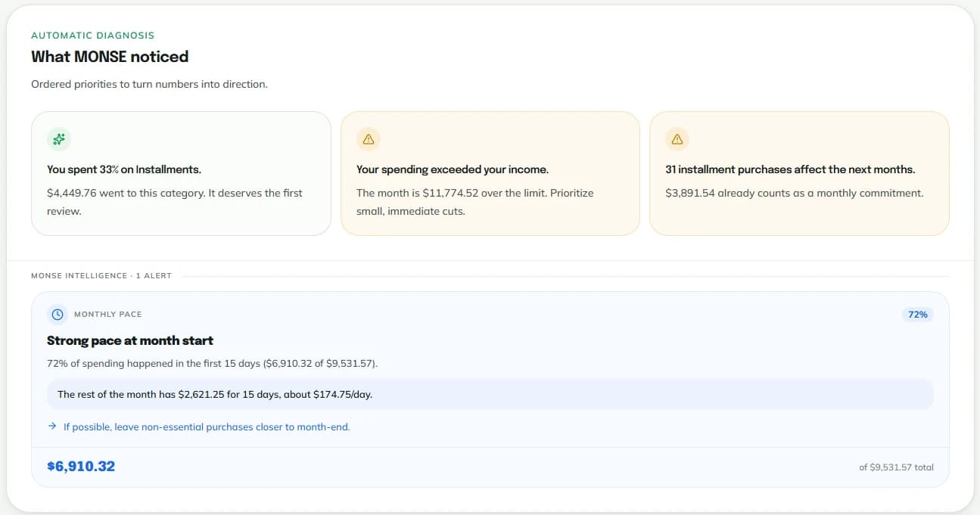Screen dimensions: 980x515
Task: Click the '$11,774.52 over the limit' text
Action: tap(475, 202)
